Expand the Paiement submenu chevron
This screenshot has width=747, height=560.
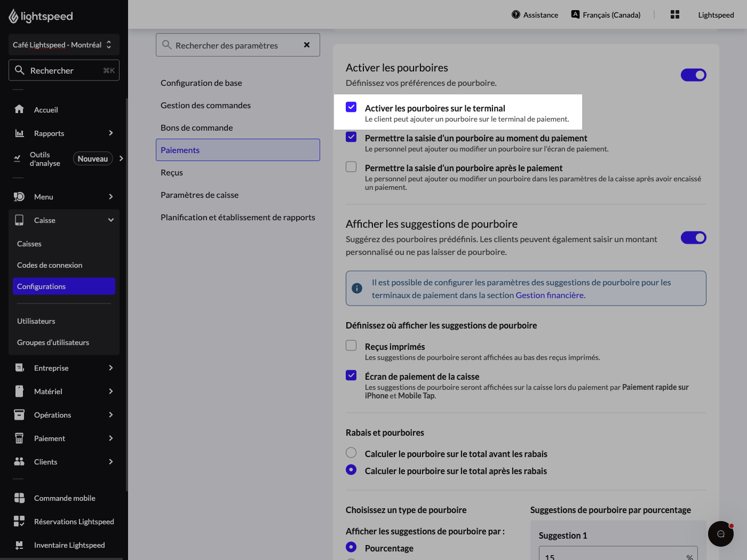[x=111, y=438]
